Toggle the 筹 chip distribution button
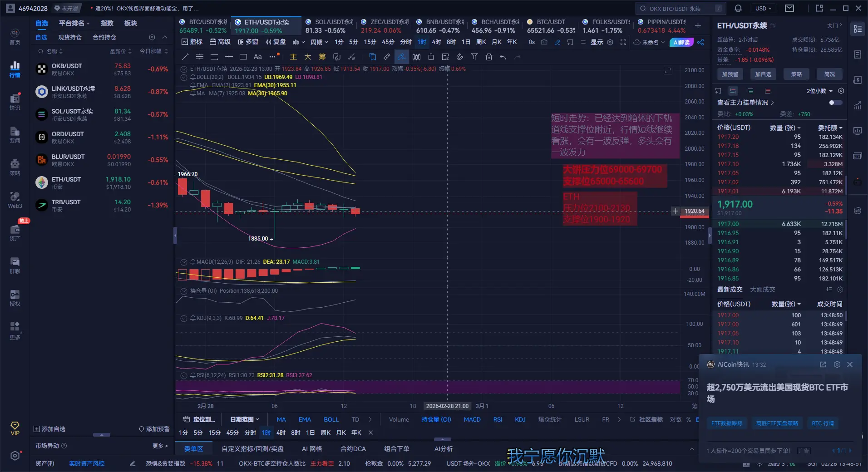This screenshot has height=472, width=868. (322, 57)
